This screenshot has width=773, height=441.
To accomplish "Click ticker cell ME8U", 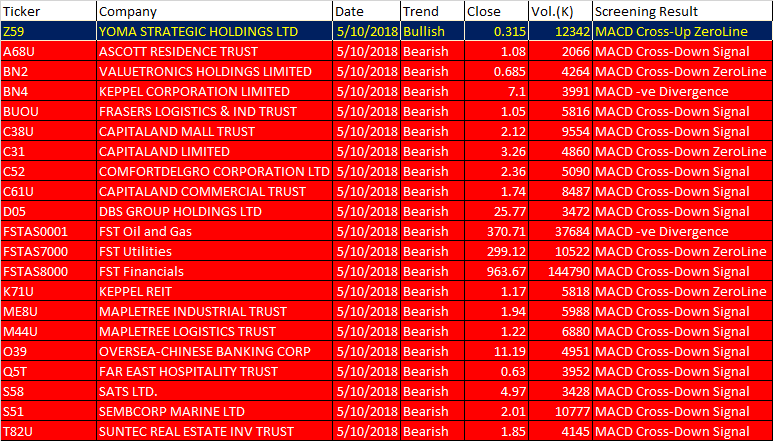I will [x=48, y=311].
